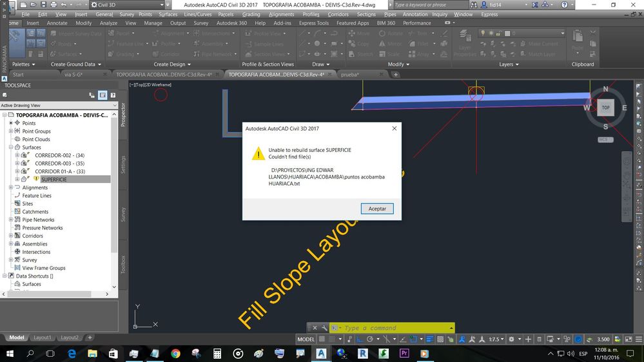Click the Plot (print) icon in quick access toolbar
The width and height of the screenshot is (644, 362).
(54, 5)
